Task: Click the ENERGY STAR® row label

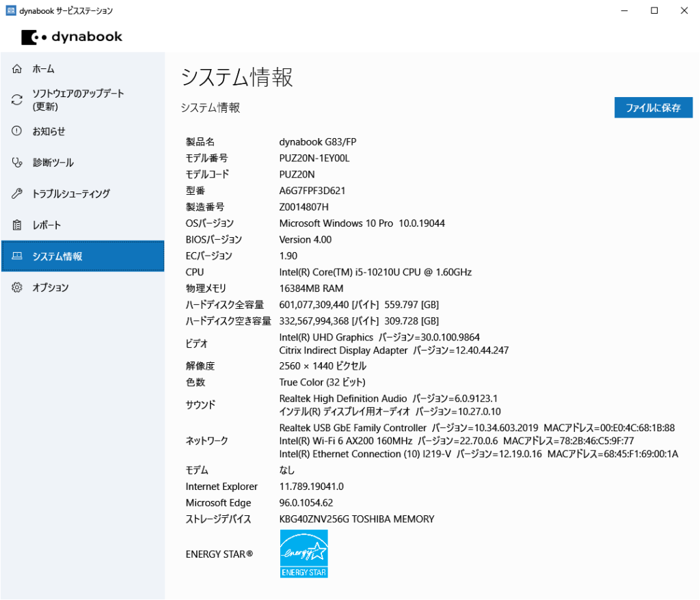Action: (219, 554)
